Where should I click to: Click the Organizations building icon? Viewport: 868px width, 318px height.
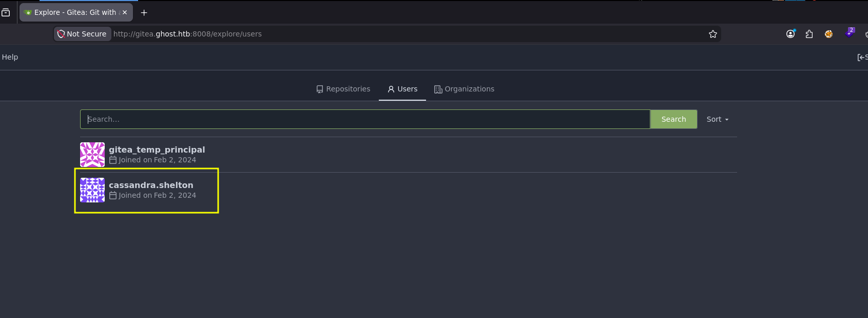pos(438,89)
